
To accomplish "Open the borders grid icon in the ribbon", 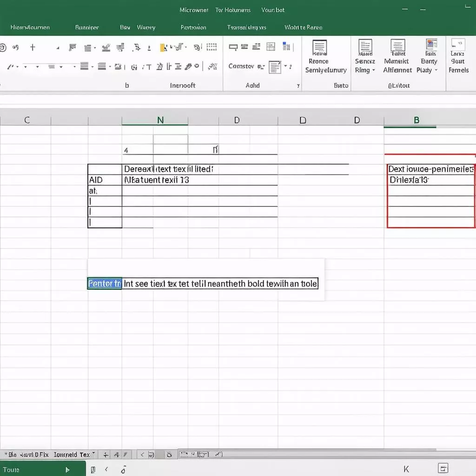I will tap(212, 46).
